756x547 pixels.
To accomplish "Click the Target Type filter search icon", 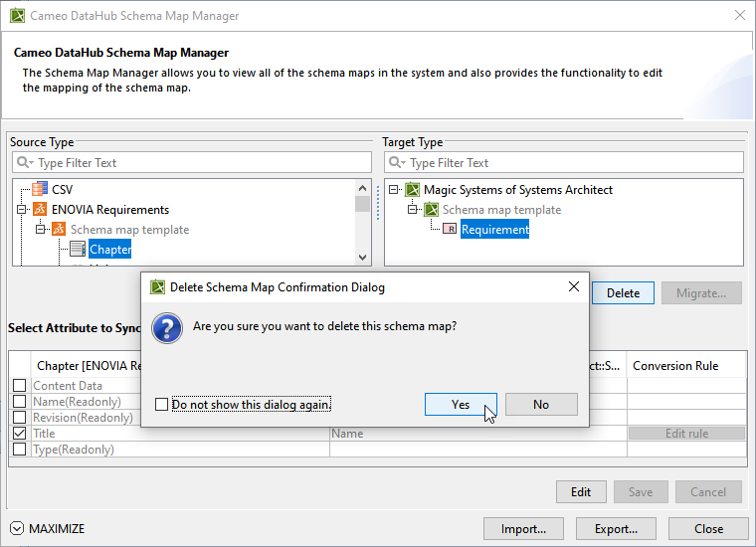I will pos(397,163).
